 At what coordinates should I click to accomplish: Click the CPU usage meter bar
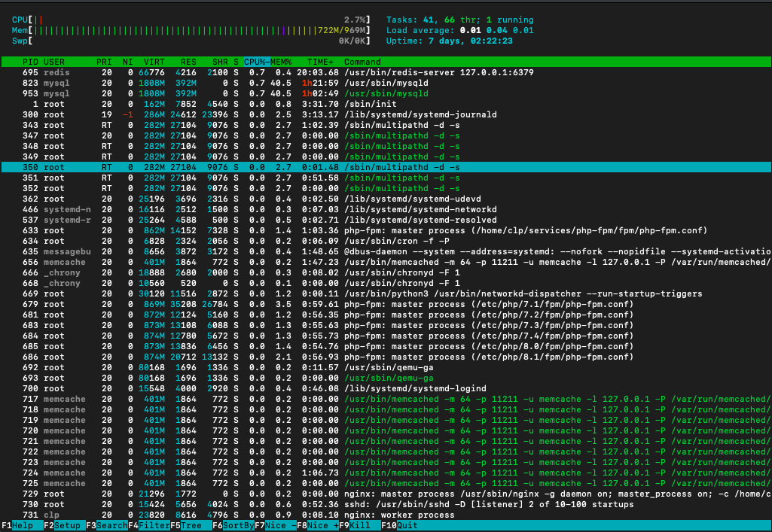[191, 20]
